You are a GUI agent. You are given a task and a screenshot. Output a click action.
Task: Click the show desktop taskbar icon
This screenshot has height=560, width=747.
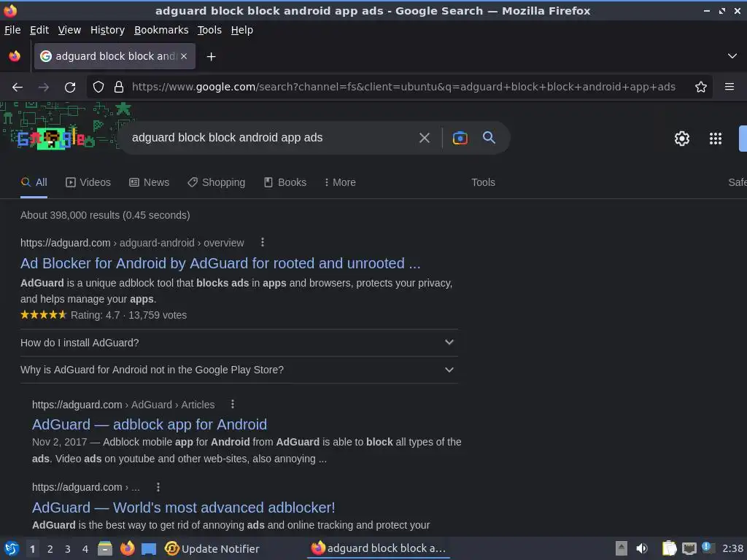click(x=149, y=548)
